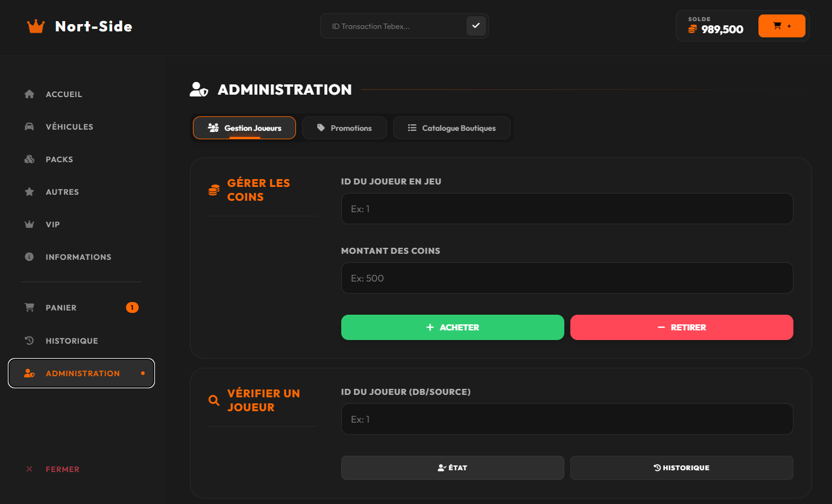Screen dimensions: 832x504
Task: Click the 989,500 balance amount
Action: click(x=722, y=30)
